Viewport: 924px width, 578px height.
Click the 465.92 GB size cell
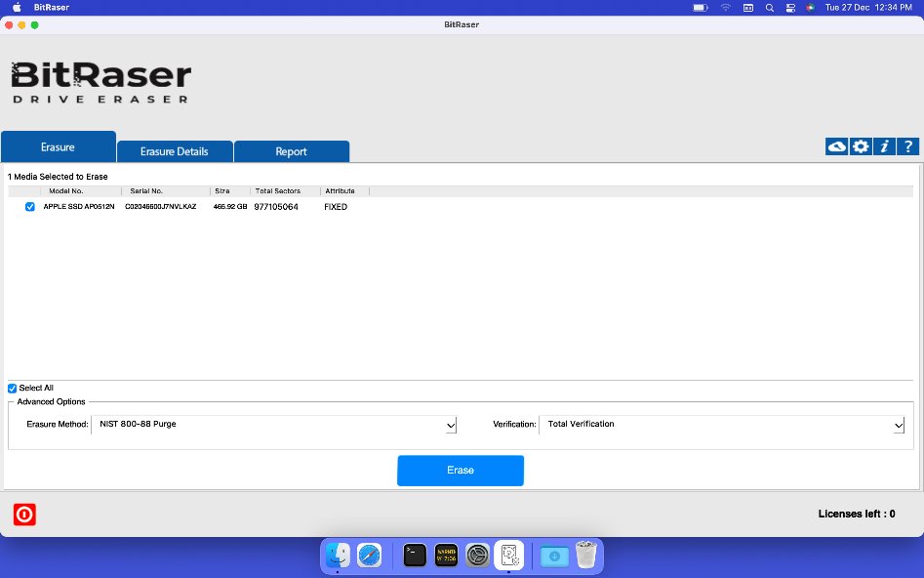point(230,206)
